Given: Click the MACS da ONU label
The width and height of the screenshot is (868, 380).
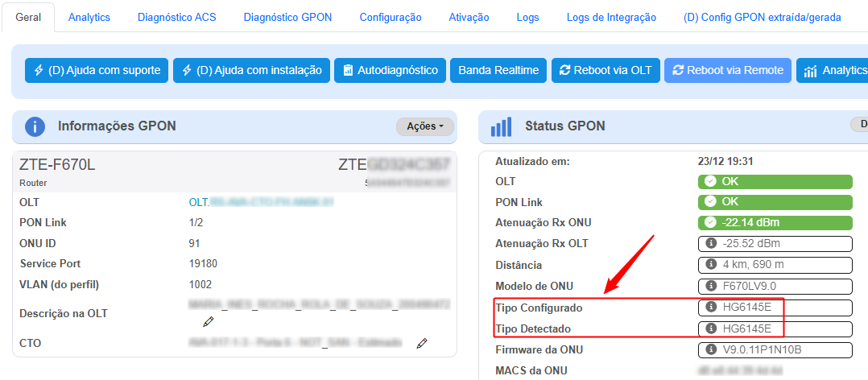Looking at the screenshot, I should (531, 371).
